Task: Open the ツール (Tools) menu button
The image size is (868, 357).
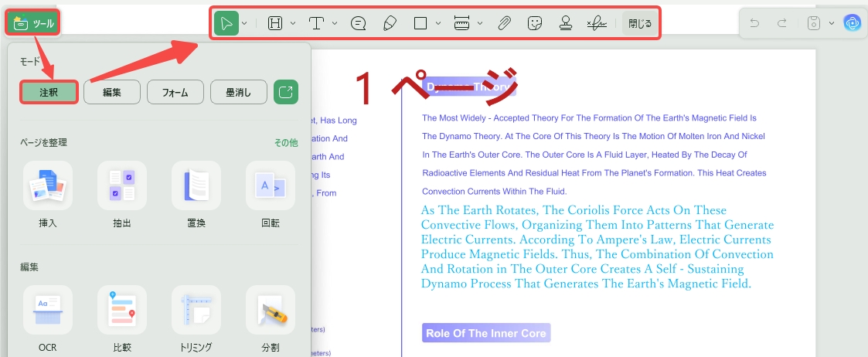Action: tap(32, 22)
